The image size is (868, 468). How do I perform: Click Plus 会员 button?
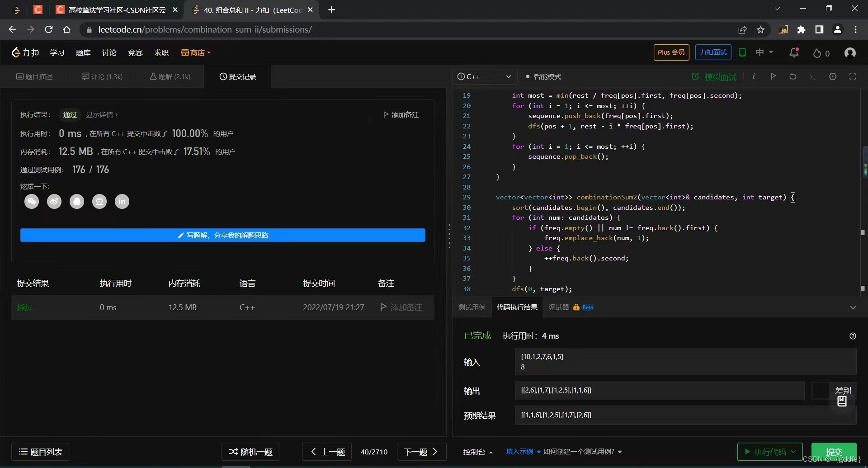pos(671,52)
